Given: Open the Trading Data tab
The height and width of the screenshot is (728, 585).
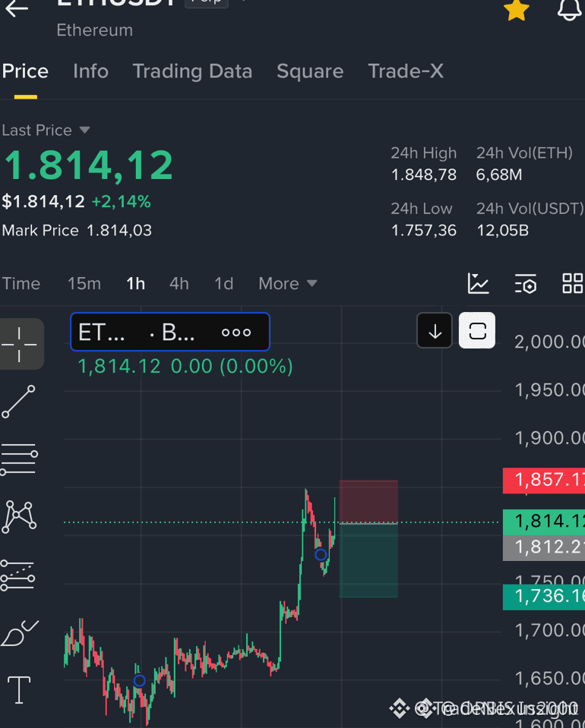Looking at the screenshot, I should tap(192, 71).
